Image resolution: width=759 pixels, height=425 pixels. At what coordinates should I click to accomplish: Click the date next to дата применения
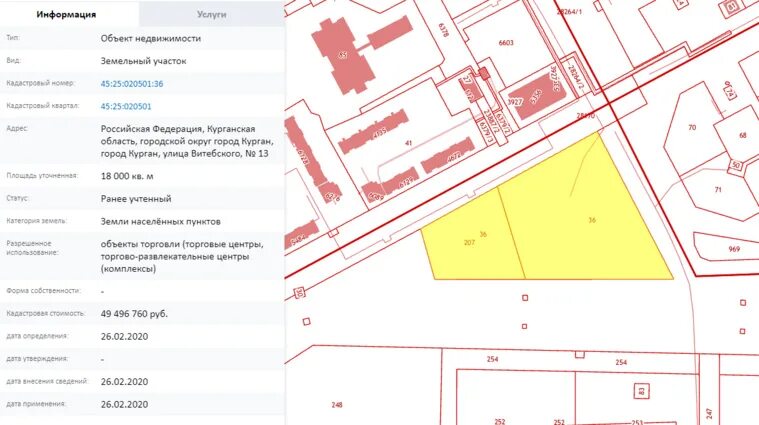124,405
